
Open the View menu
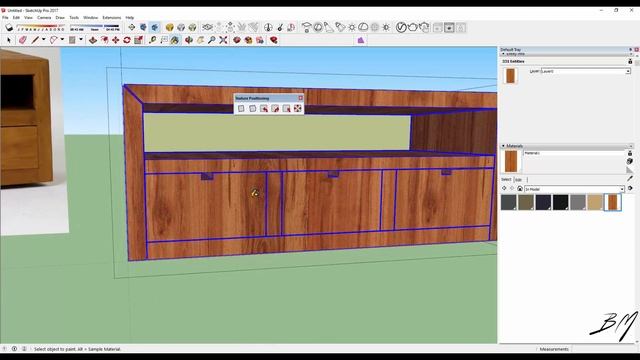(x=28, y=18)
